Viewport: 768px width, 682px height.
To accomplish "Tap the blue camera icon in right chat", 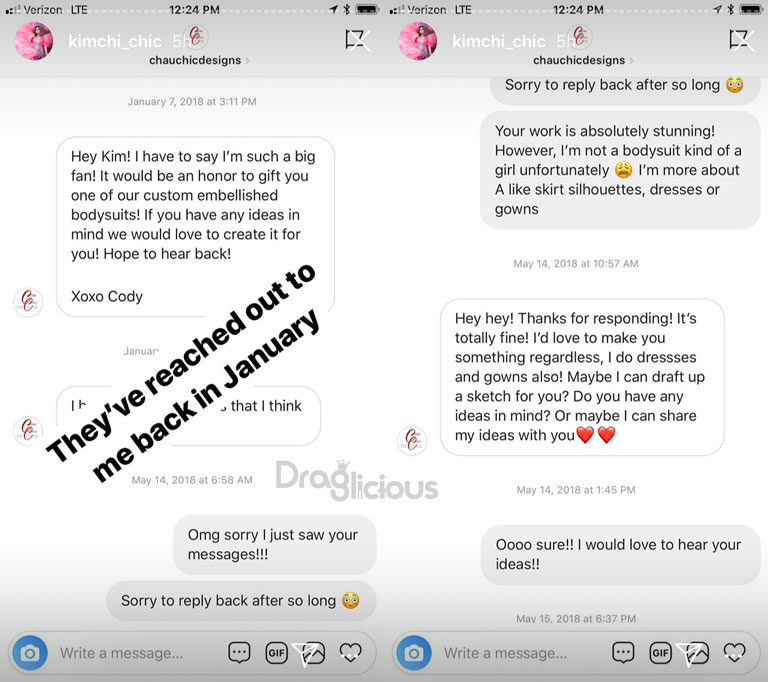I will pyautogui.click(x=414, y=653).
